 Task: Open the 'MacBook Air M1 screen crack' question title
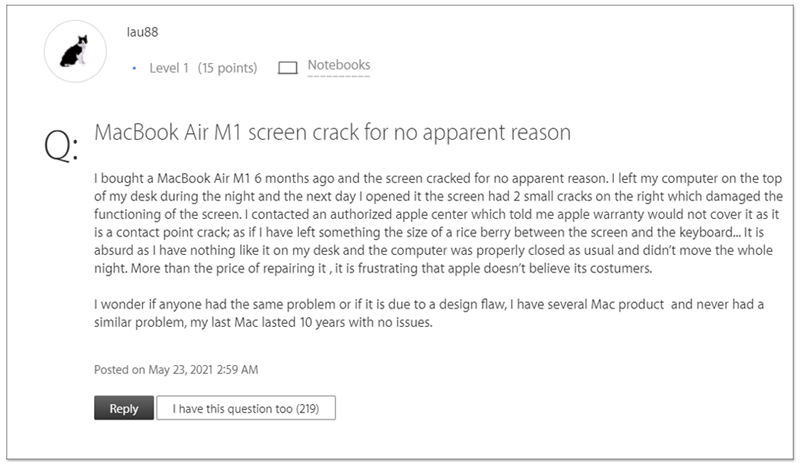pyautogui.click(x=333, y=132)
